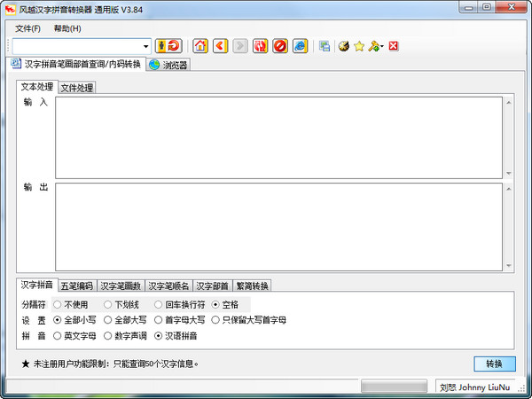Screen dimensions: 532x399
Task: Click the cascading windows toolbar icon
Action: [325, 46]
